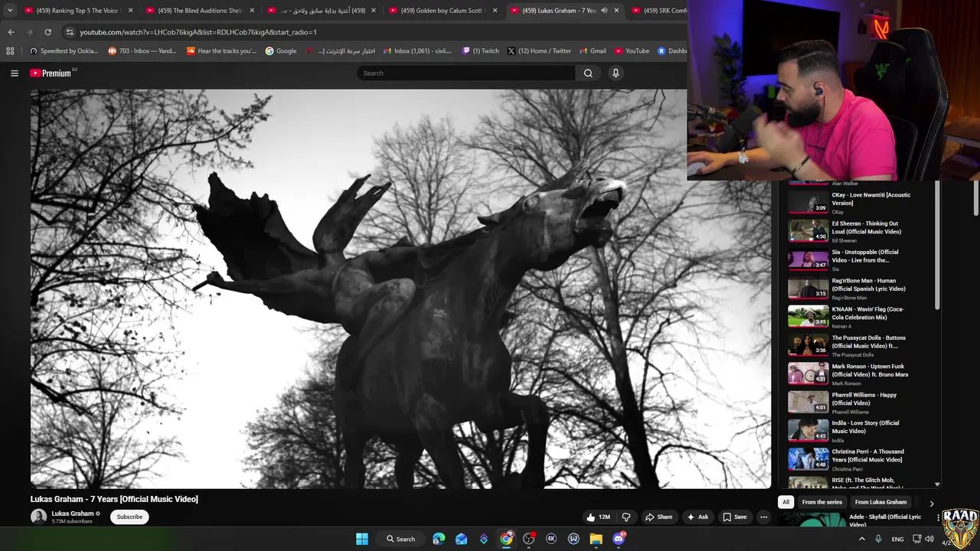The image size is (980, 551).
Task: Click the playlist scroll-down arrow
Action: pos(937,484)
